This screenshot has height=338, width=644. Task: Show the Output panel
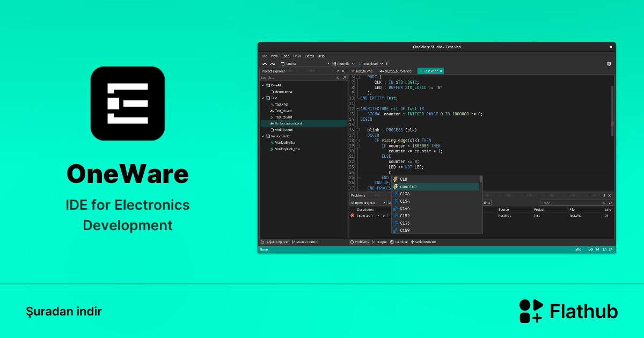pyautogui.click(x=379, y=241)
